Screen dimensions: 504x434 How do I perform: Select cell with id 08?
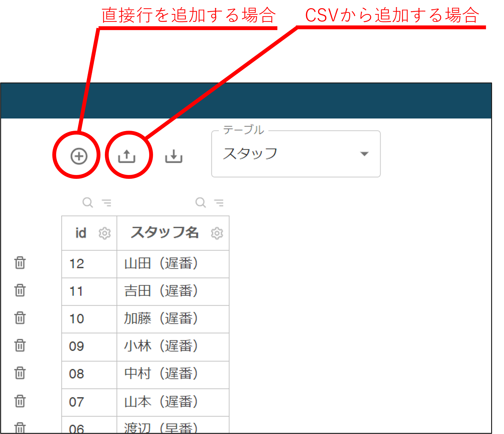(89, 375)
